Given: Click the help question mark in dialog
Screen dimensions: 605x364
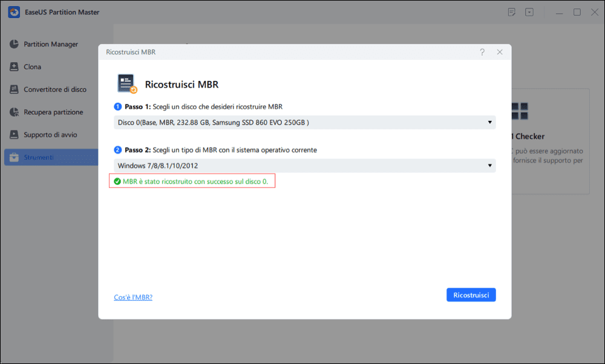Looking at the screenshot, I should 482,52.
